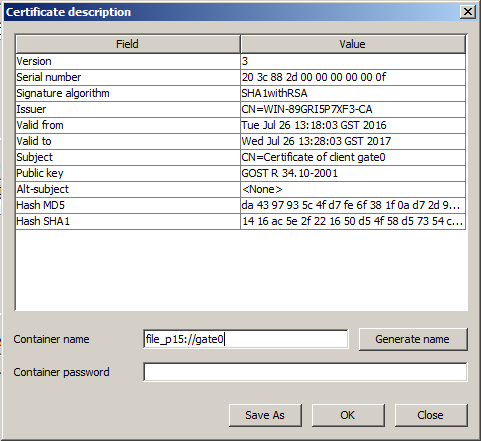This screenshot has height=441, width=481.
Task: Select the Valid to row
Action: coord(240,141)
